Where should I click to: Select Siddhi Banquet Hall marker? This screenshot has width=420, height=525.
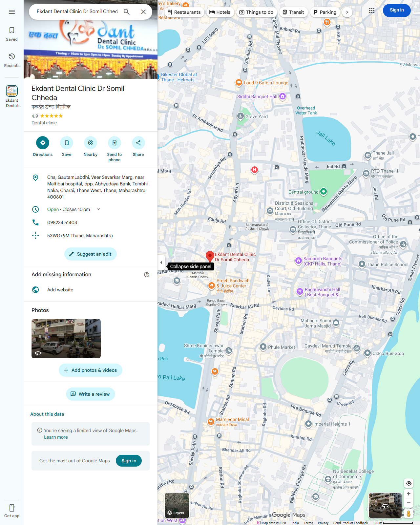[x=283, y=96]
